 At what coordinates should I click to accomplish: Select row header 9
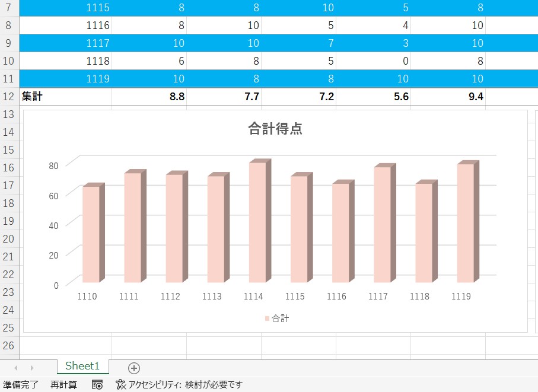tap(8, 43)
